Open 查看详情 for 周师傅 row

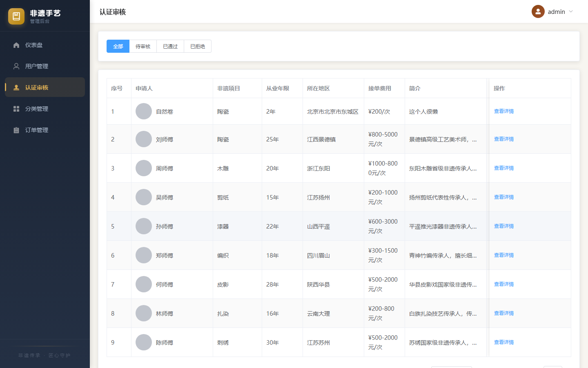click(x=504, y=168)
